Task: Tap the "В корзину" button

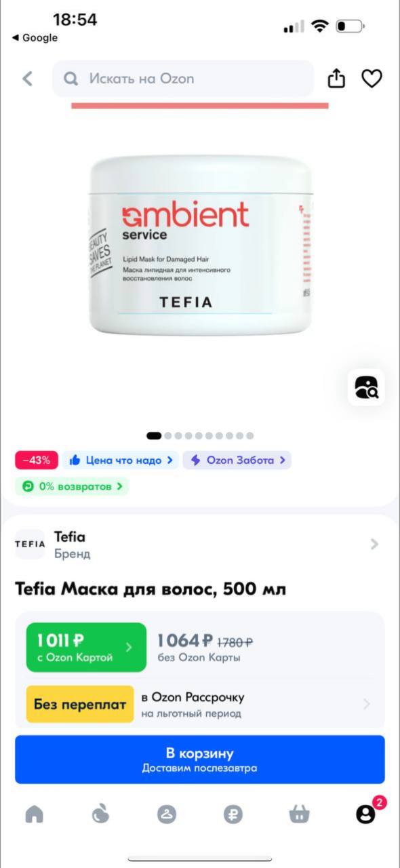Action: tap(200, 759)
